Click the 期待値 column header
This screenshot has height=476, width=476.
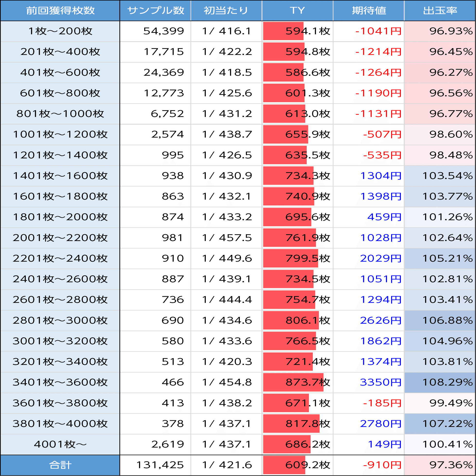click(368, 10)
